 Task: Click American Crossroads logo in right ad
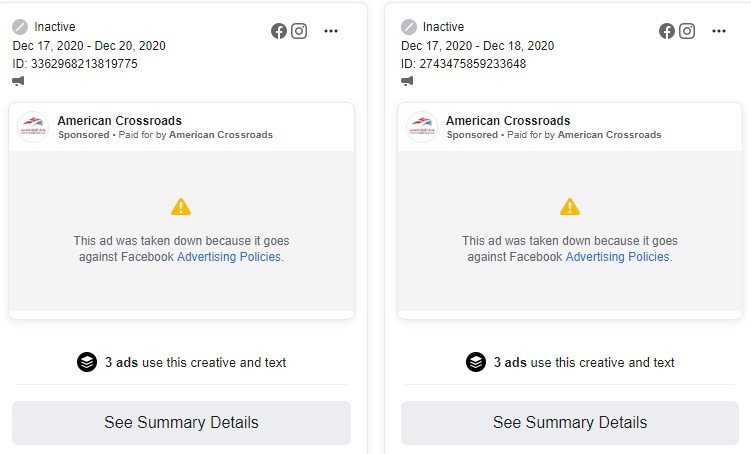pos(422,127)
